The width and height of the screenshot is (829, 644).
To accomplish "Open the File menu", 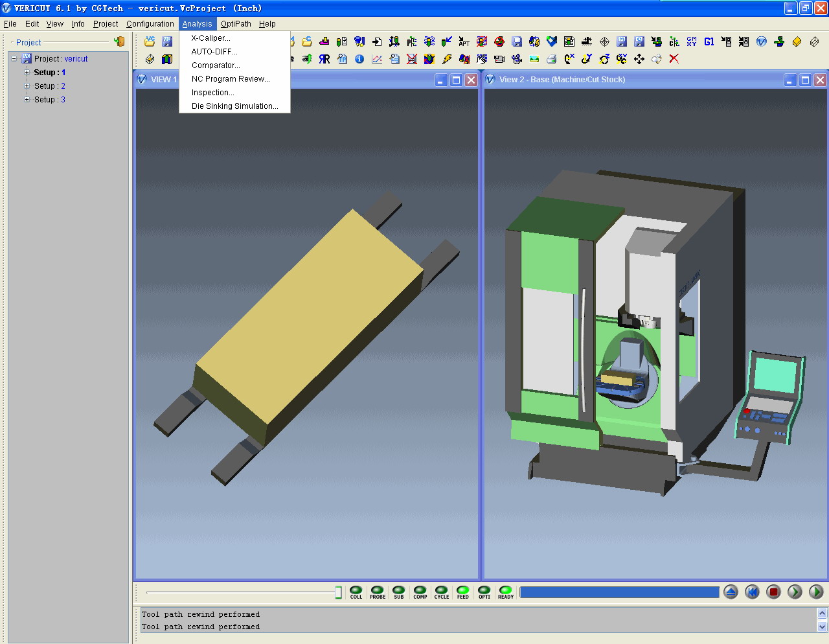I will pyautogui.click(x=10, y=24).
